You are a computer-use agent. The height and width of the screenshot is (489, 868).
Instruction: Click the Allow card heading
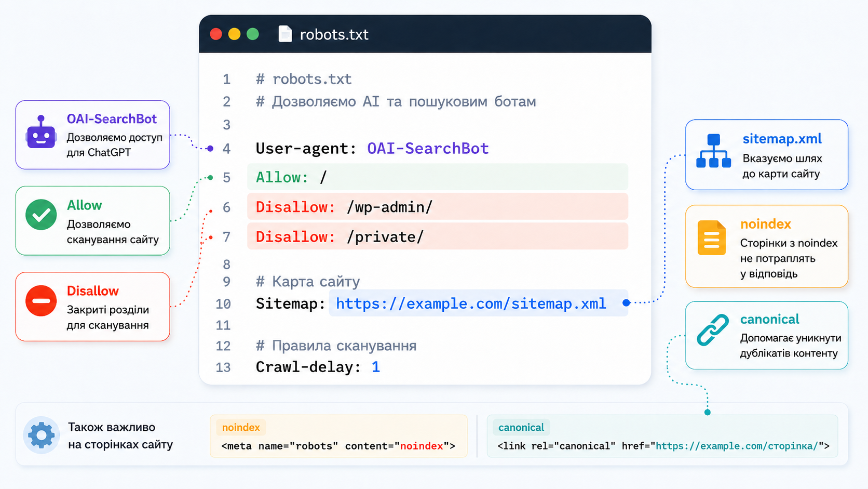click(84, 205)
